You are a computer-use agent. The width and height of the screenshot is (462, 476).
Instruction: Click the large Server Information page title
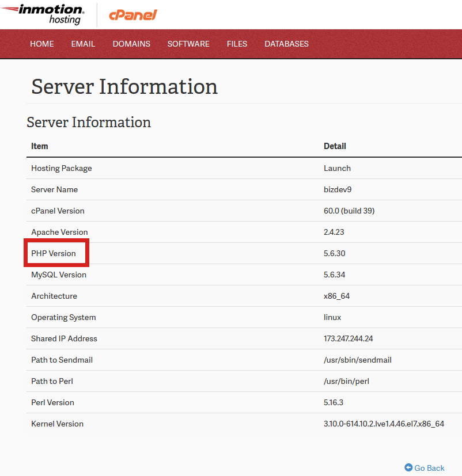(x=124, y=86)
